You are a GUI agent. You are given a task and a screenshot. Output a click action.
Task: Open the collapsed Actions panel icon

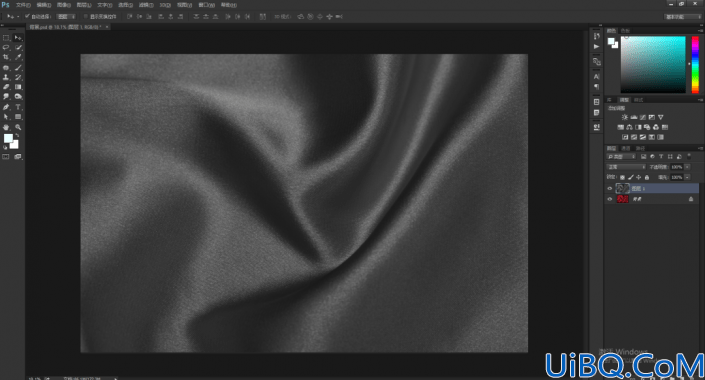tap(597, 47)
